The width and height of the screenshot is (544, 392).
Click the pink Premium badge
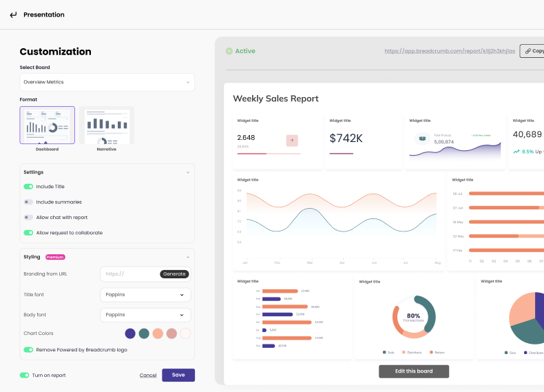click(x=55, y=257)
